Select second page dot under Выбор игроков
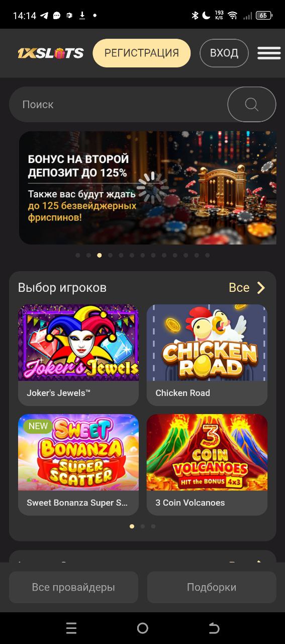This screenshot has width=285, height=644. (143, 526)
